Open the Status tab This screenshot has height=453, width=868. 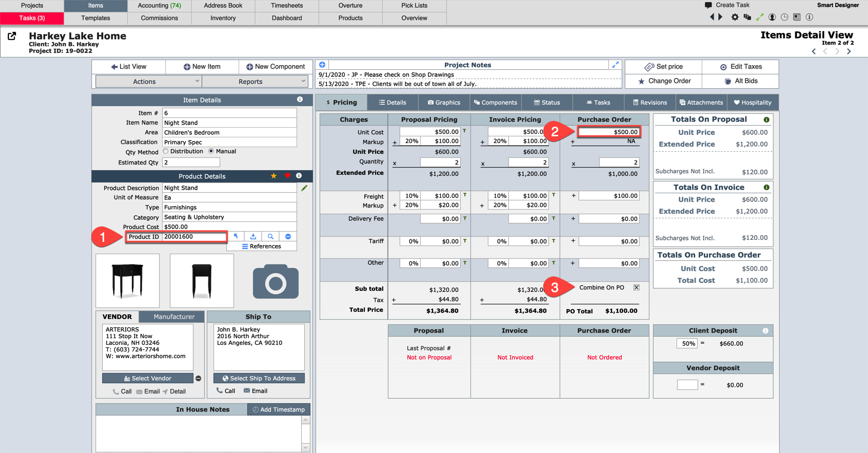pyautogui.click(x=547, y=102)
